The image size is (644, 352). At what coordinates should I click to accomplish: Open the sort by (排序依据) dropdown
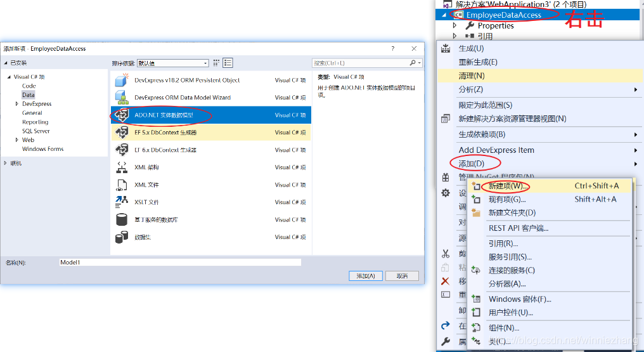point(173,63)
